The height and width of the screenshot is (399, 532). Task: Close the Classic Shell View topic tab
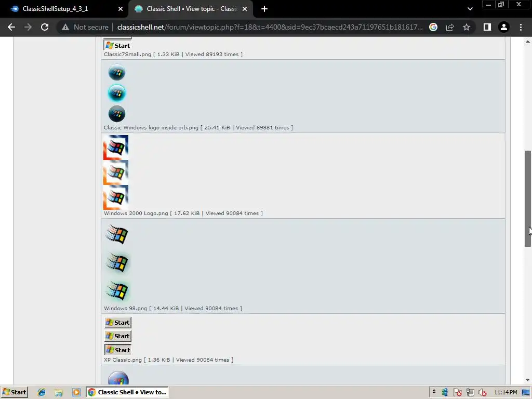[245, 9]
